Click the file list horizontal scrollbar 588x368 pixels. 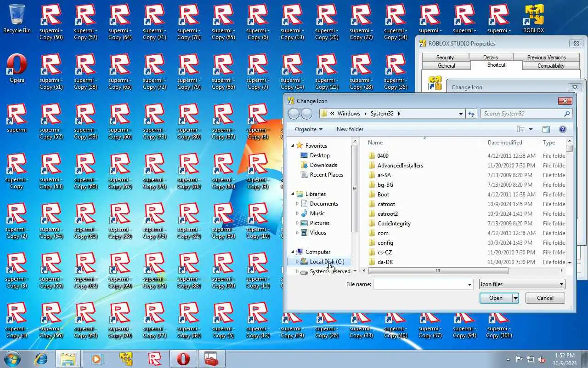pyautogui.click(x=438, y=271)
